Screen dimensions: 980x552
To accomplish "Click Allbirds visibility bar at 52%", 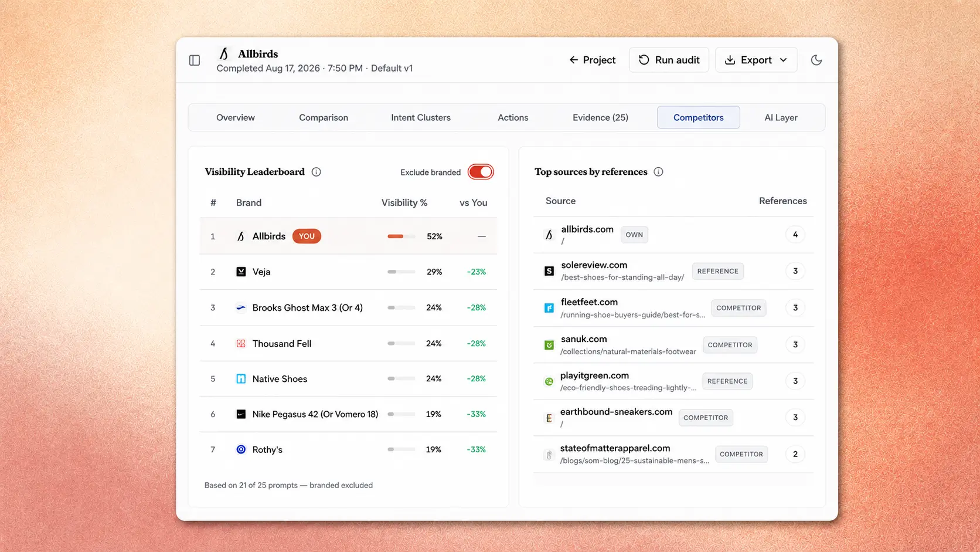I will click(x=401, y=236).
